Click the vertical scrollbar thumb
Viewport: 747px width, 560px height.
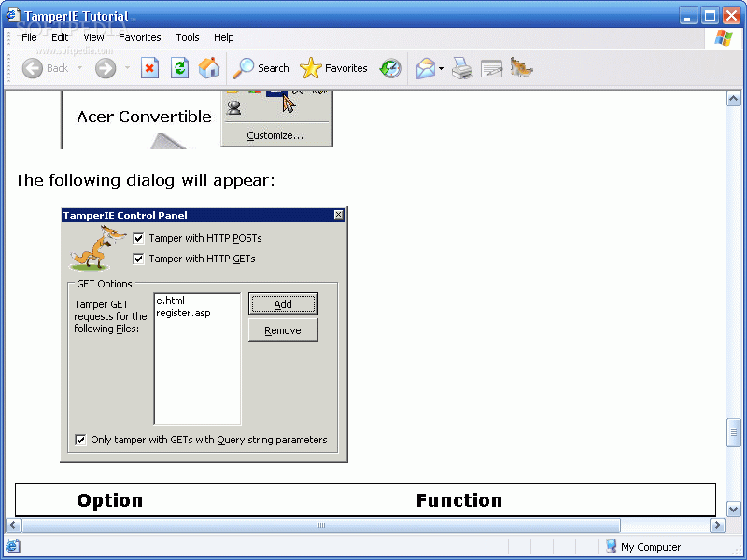pos(734,432)
